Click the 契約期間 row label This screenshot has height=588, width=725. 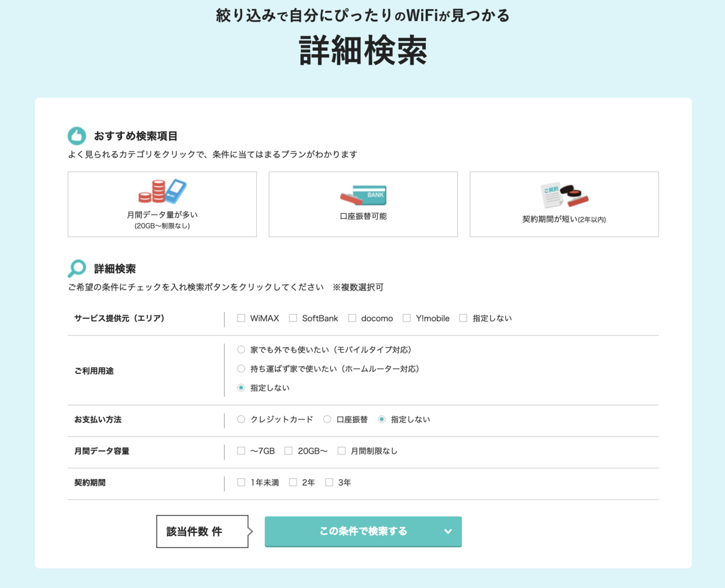pyautogui.click(x=89, y=482)
